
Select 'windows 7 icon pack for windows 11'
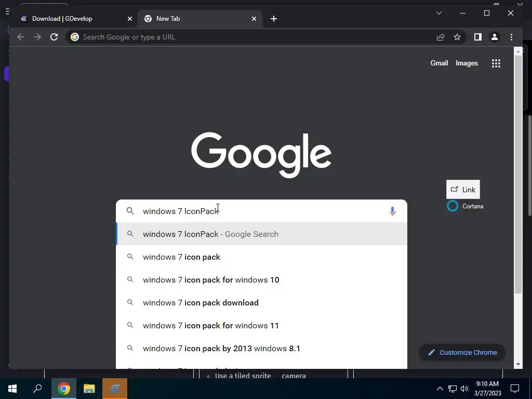(x=261, y=325)
